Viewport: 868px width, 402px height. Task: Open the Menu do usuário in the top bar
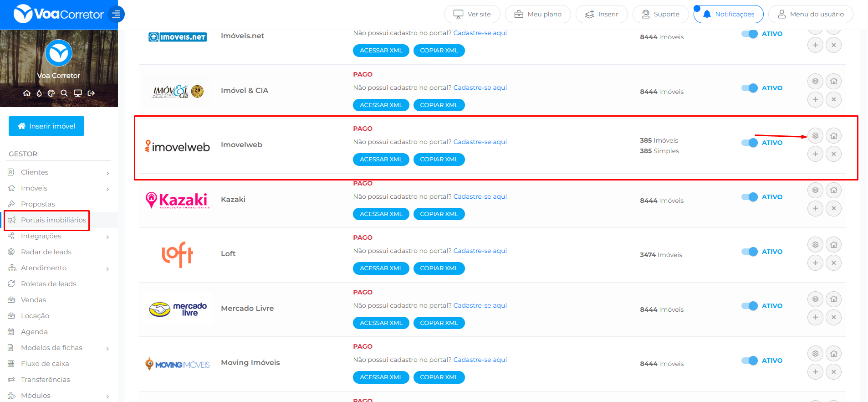point(810,14)
